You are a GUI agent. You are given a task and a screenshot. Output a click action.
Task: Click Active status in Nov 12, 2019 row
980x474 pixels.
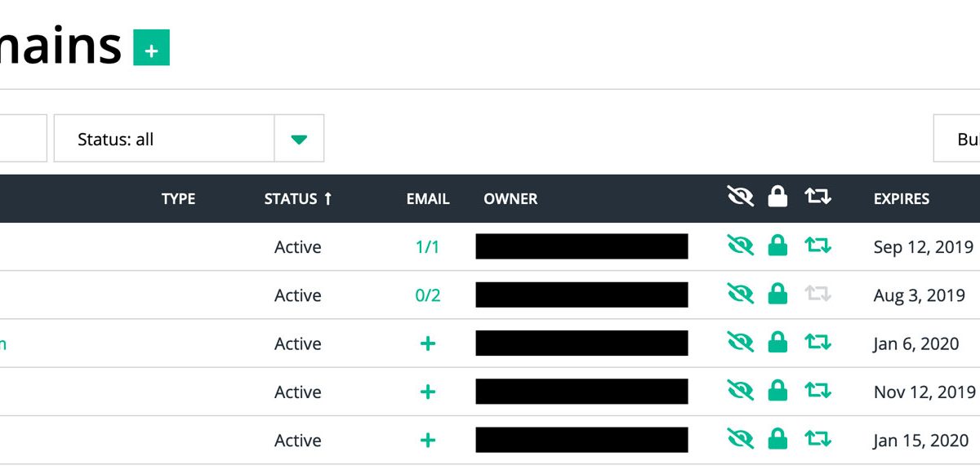coord(298,392)
